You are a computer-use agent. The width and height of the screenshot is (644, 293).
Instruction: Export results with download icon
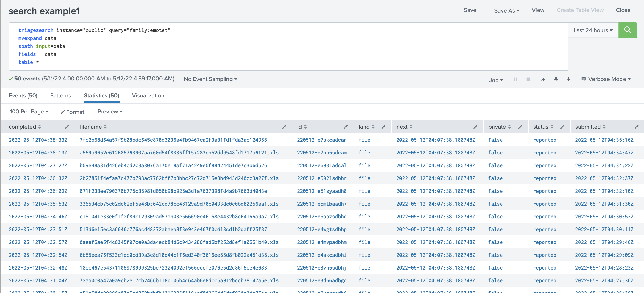click(569, 79)
